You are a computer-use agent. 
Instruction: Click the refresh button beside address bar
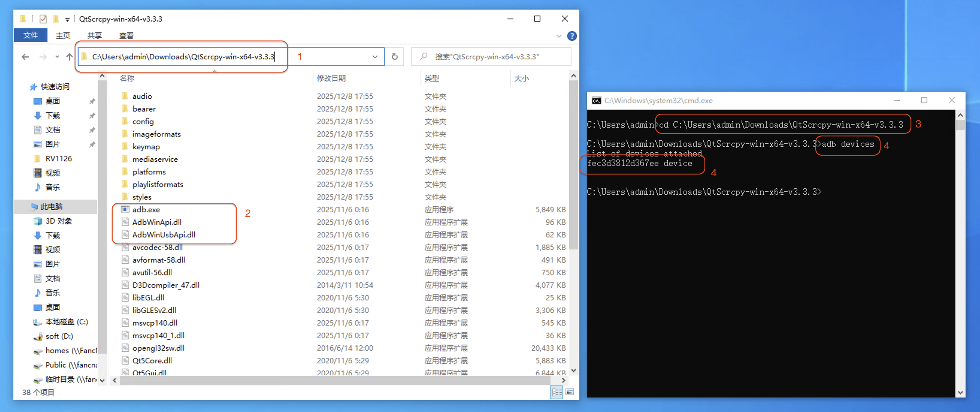(x=394, y=57)
